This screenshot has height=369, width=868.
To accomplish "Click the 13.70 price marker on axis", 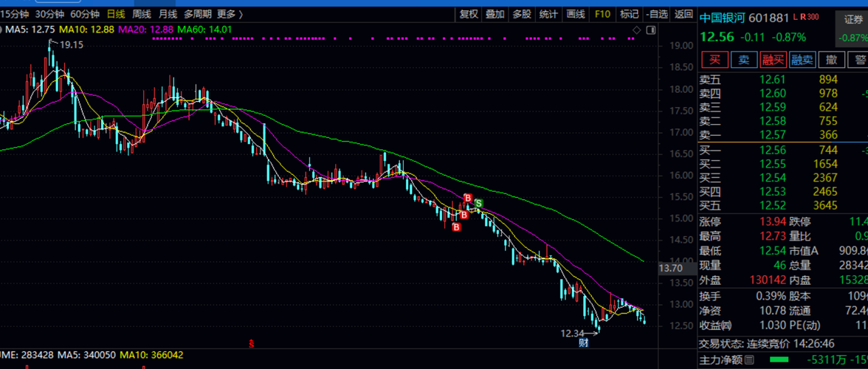I will point(671,269).
